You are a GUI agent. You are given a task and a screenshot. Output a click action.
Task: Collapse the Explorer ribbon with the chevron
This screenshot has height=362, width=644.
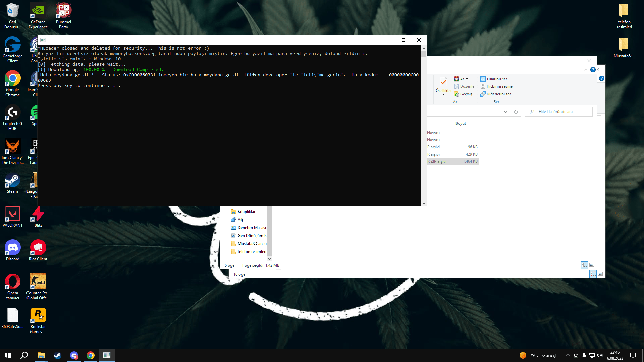pos(585,70)
